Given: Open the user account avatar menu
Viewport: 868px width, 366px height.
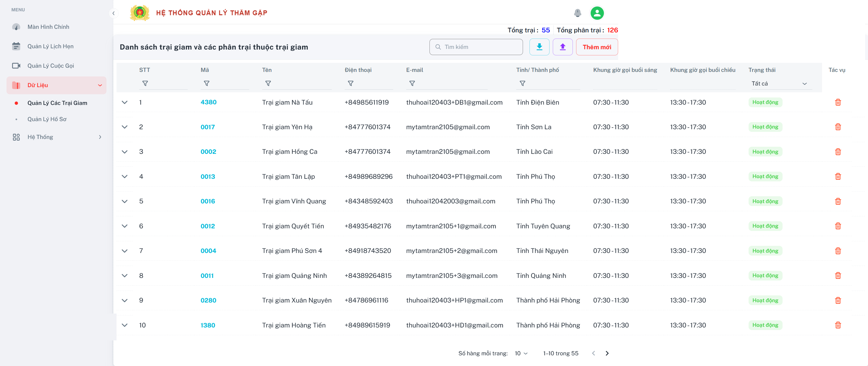Looking at the screenshot, I should pos(597,13).
